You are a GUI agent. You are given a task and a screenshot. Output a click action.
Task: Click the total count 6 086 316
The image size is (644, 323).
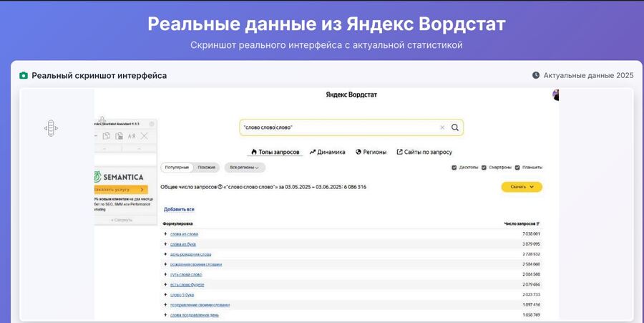[355, 187]
